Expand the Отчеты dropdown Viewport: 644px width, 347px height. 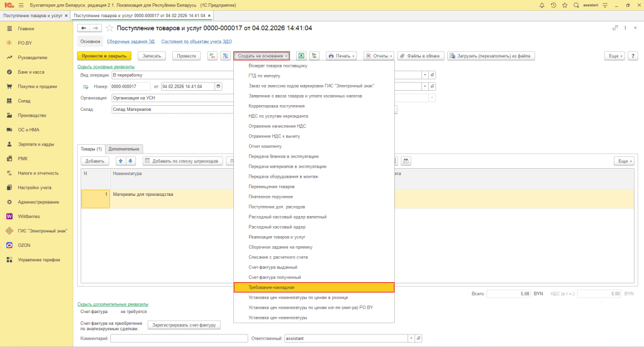[x=379, y=56]
